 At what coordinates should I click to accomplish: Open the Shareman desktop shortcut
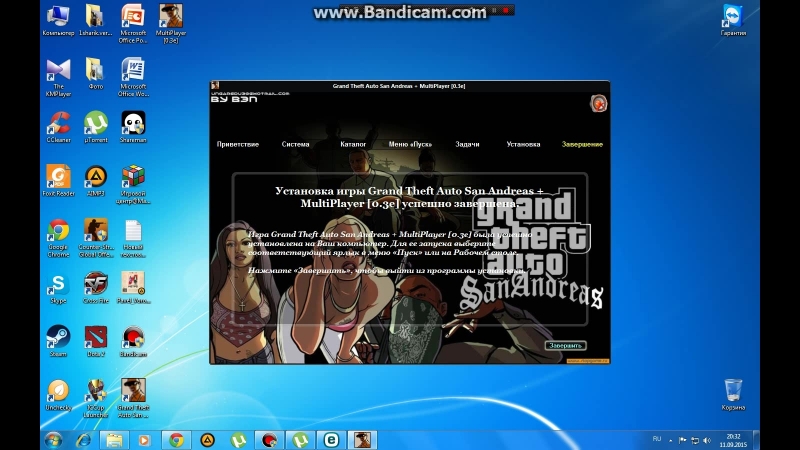pos(133,127)
